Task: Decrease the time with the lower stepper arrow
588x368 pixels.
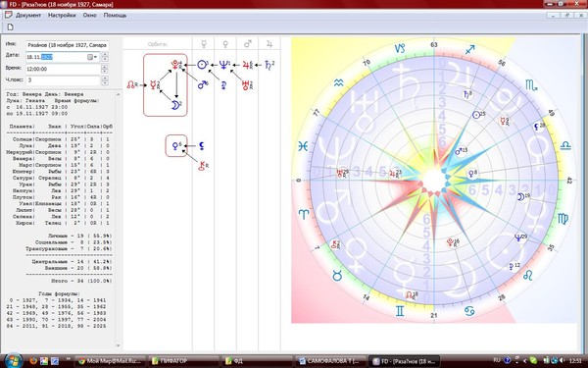Action: (105, 72)
